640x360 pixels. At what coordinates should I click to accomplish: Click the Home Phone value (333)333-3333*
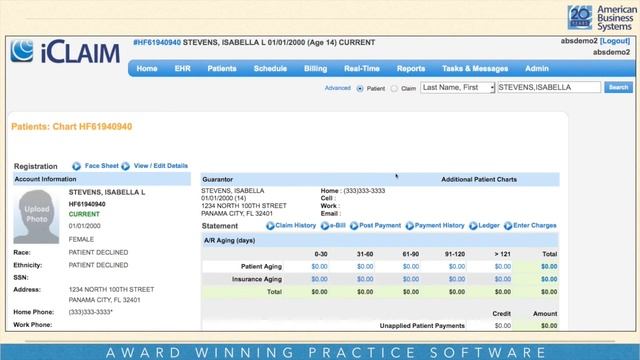point(91,312)
